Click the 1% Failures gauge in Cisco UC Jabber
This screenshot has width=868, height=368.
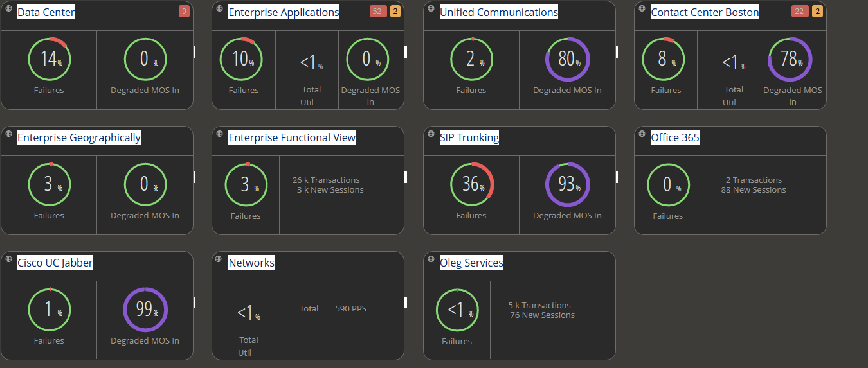[x=50, y=309]
